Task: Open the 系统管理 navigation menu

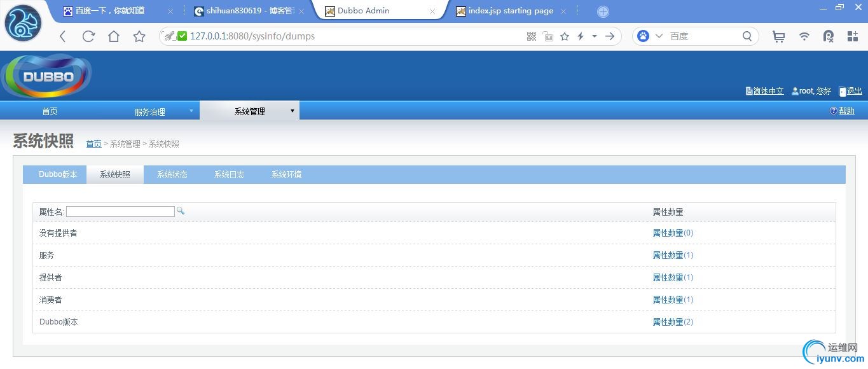Action: 249,111
